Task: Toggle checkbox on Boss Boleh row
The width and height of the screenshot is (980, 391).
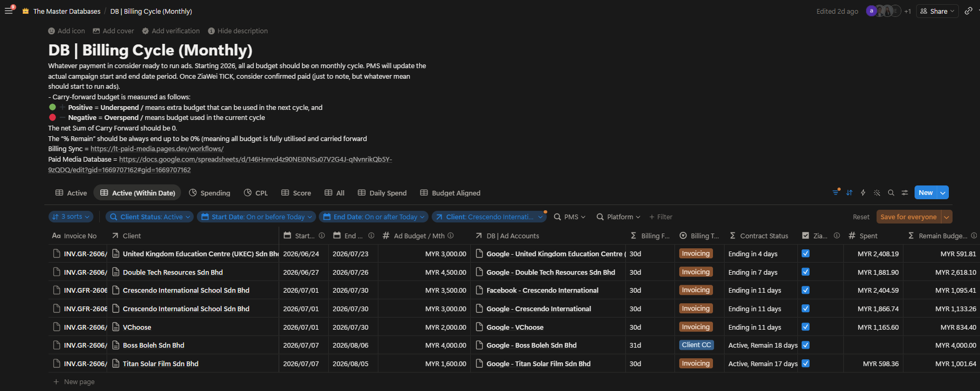Action: coord(805,345)
